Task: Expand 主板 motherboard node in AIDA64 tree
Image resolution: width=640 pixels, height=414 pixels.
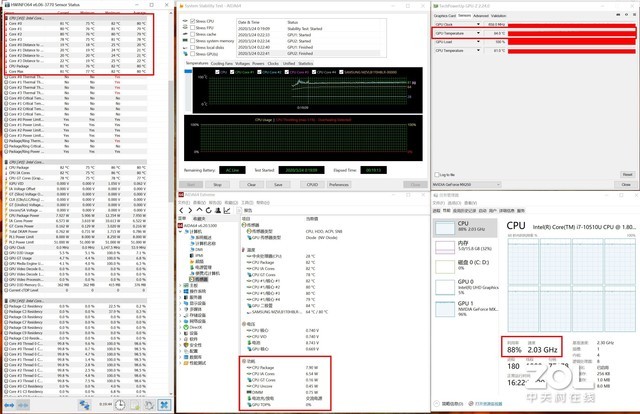Action: point(181,285)
